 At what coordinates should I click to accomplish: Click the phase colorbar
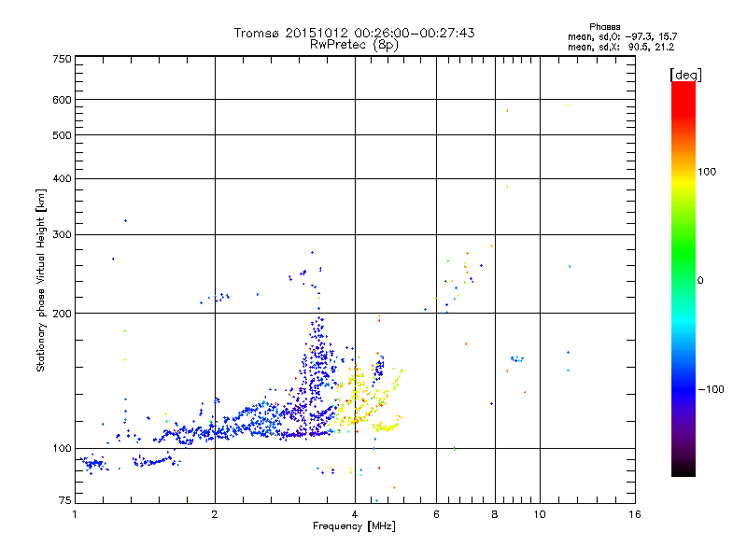[x=684, y=279]
